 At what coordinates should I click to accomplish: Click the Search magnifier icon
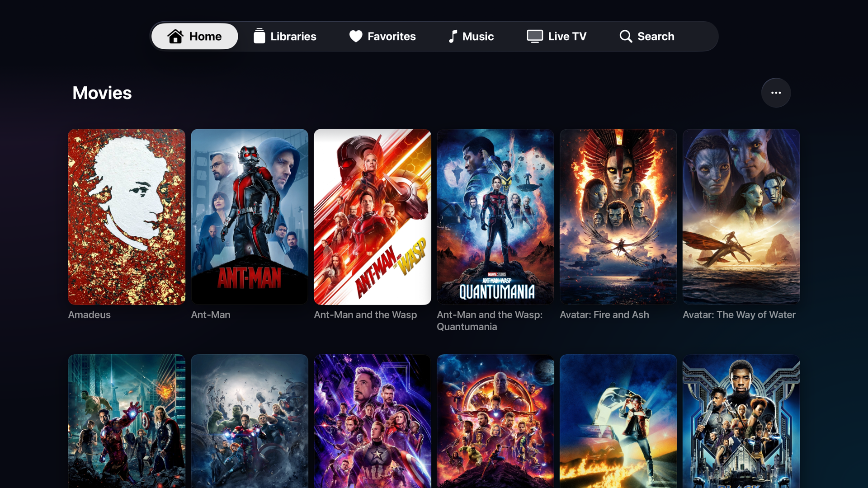[x=626, y=36]
